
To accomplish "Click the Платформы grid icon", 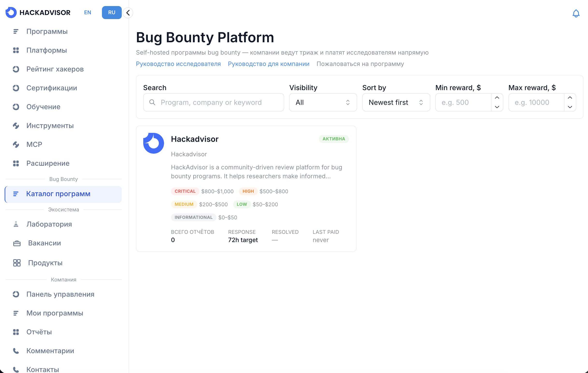I will [16, 50].
